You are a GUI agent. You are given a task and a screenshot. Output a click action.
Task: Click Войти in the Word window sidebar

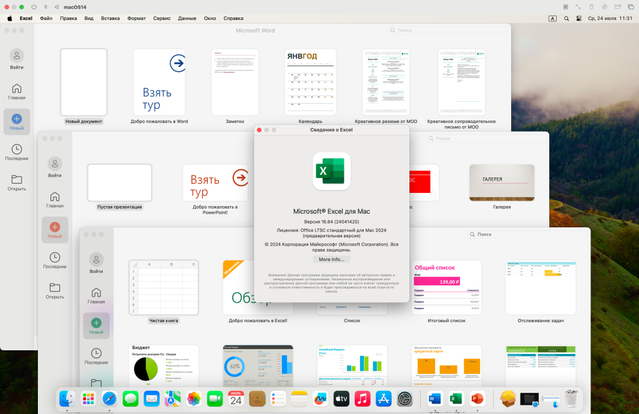[x=17, y=59]
